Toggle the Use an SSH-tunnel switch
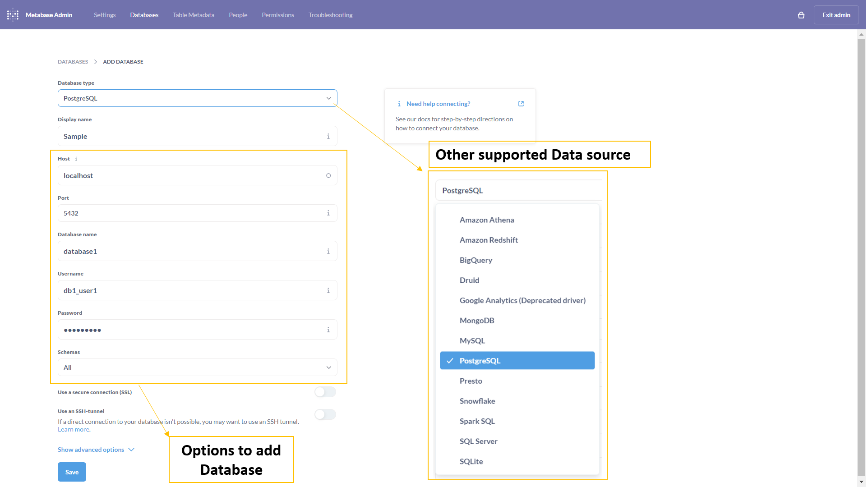Screen dimensions: 868x487 pyautogui.click(x=326, y=413)
